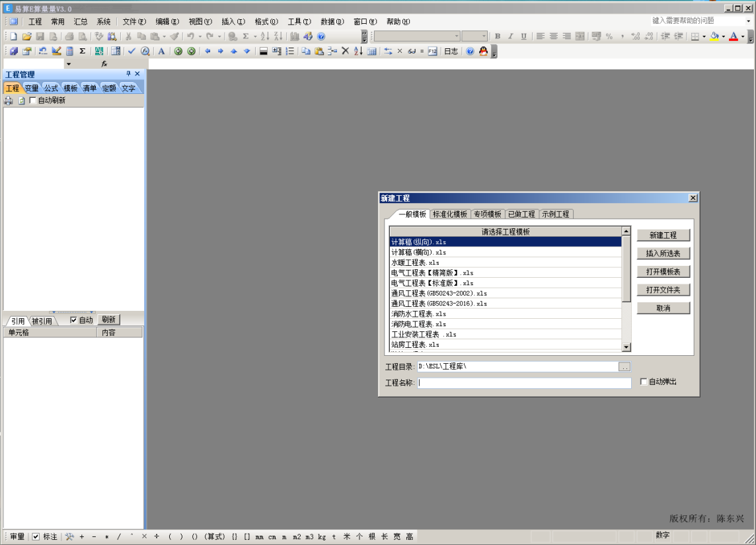The image size is (756, 545).
Task: Click the blue letter A text icon
Action: [161, 51]
